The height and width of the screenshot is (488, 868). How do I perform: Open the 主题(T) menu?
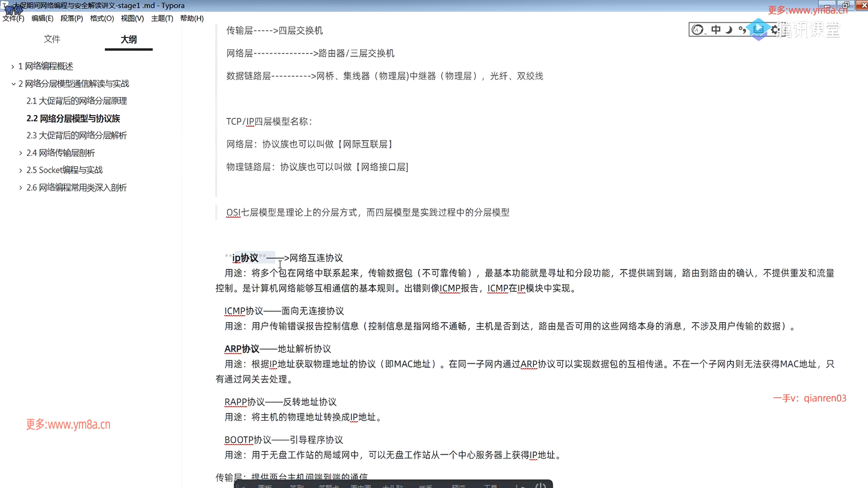click(x=162, y=19)
